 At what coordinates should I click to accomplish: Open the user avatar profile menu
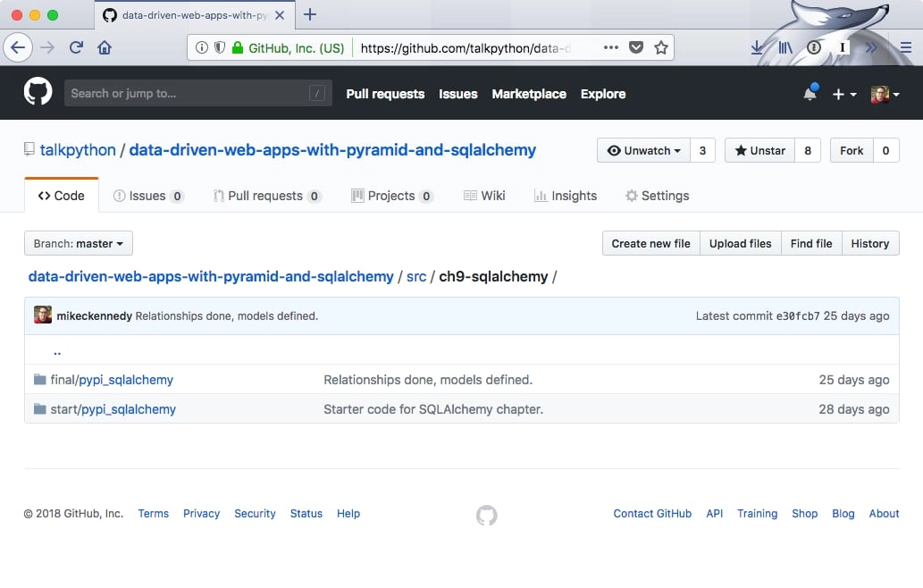click(x=885, y=94)
